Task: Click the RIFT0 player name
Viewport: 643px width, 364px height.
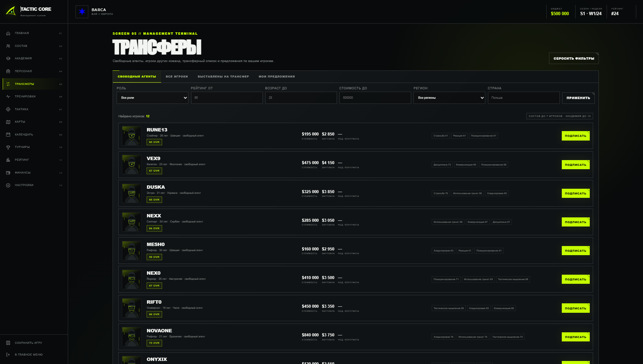Action: 154,302
